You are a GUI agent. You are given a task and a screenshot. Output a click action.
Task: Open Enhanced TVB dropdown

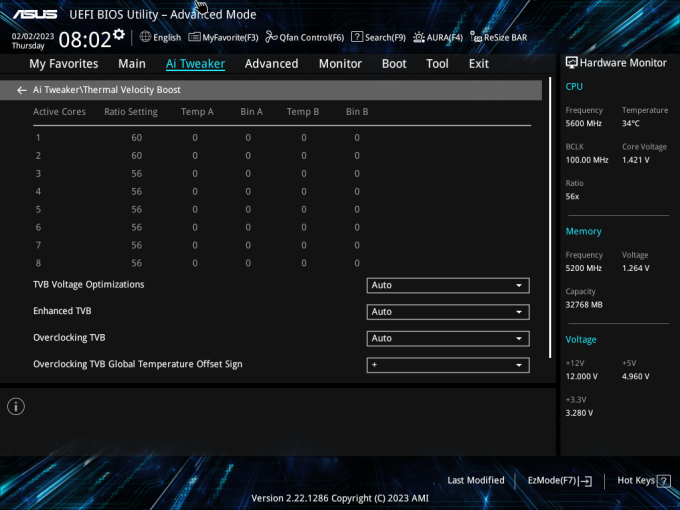[448, 312]
